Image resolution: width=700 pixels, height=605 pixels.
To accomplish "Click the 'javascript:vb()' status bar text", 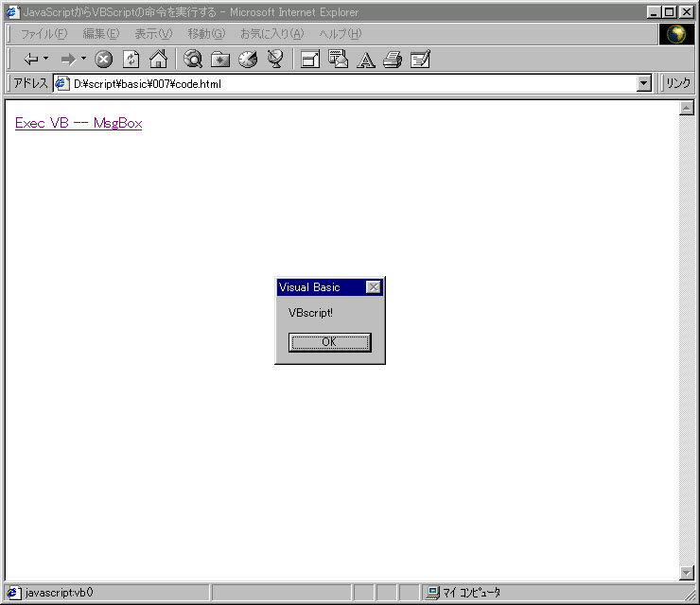I will coord(59,593).
